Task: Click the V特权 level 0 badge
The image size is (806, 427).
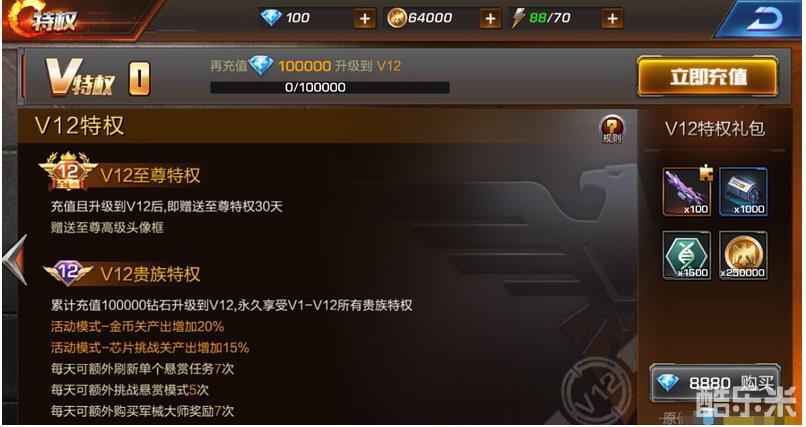Action: point(139,79)
